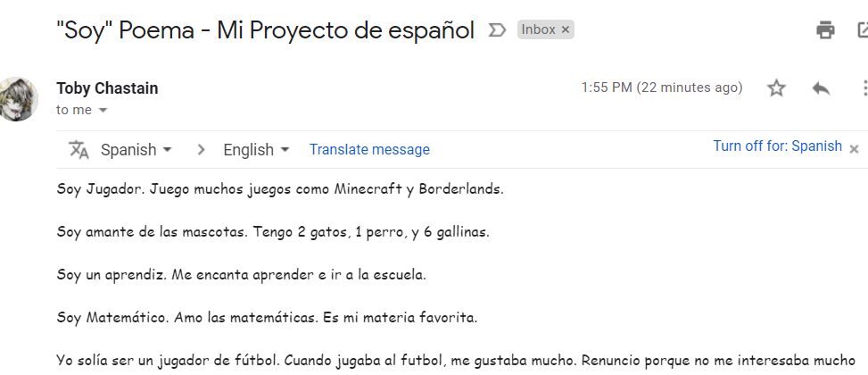Click "Turn off for: Spanish"

pos(777,146)
